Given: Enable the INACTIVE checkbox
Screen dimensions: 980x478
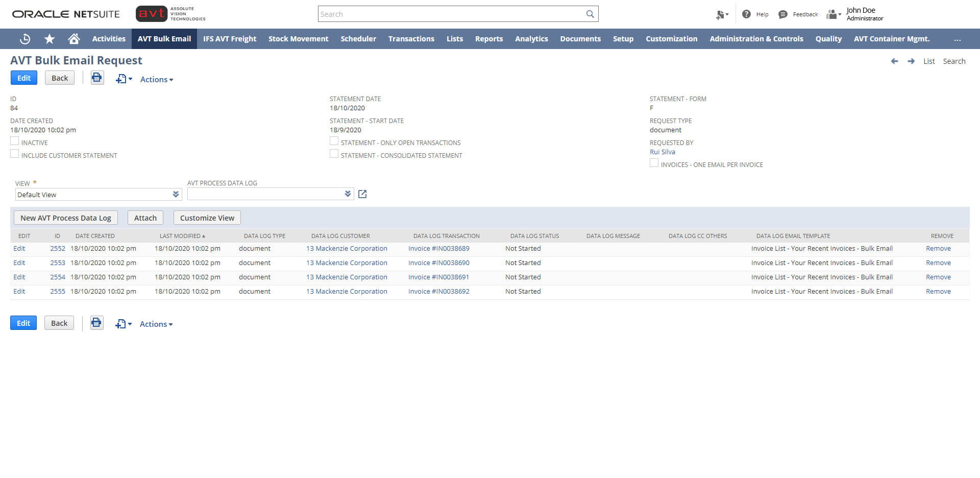Looking at the screenshot, I should pos(14,140).
